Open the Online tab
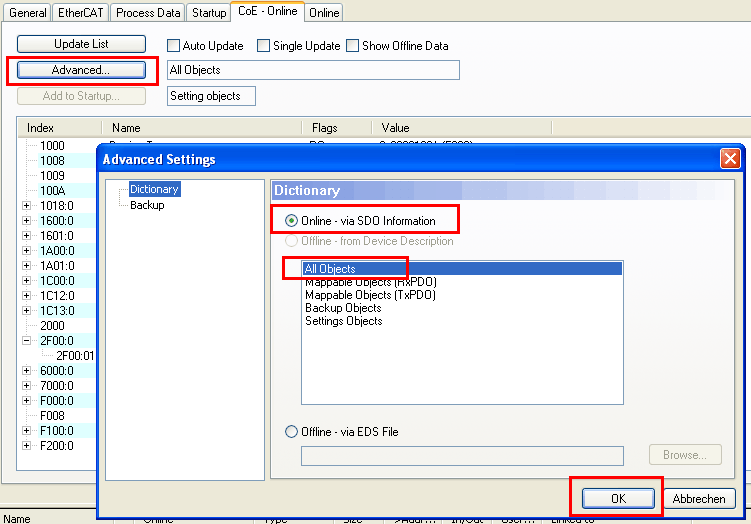The width and height of the screenshot is (751, 524). click(x=324, y=12)
